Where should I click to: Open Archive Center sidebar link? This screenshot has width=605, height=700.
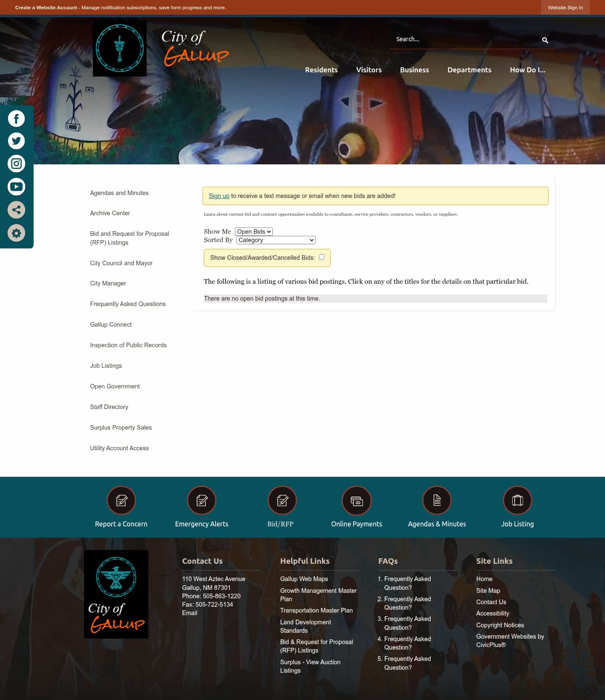[110, 213]
